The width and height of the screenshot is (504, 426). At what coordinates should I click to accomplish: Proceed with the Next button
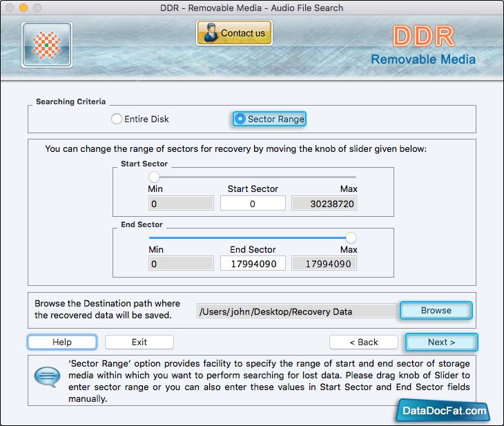tap(442, 342)
